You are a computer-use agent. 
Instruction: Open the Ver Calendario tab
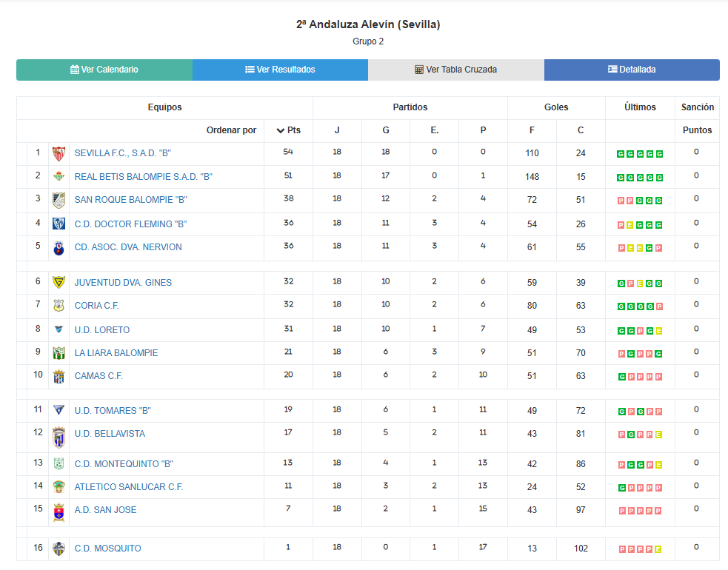(x=104, y=70)
